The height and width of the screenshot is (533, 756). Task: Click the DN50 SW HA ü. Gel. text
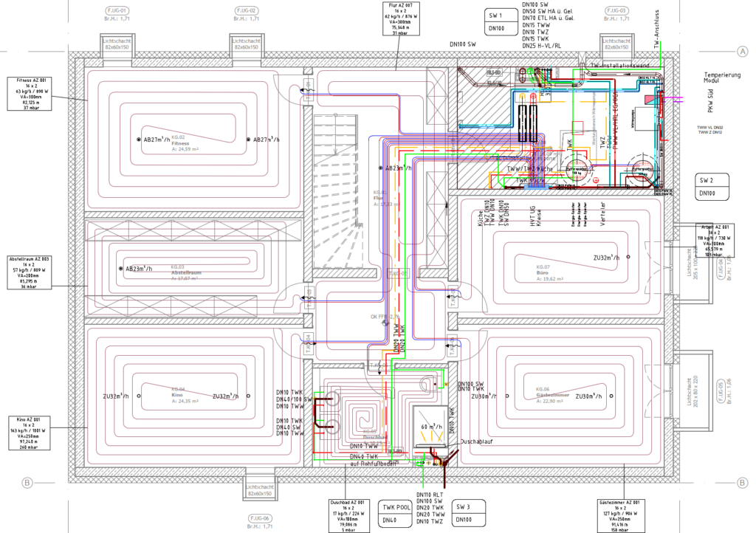tap(549, 11)
